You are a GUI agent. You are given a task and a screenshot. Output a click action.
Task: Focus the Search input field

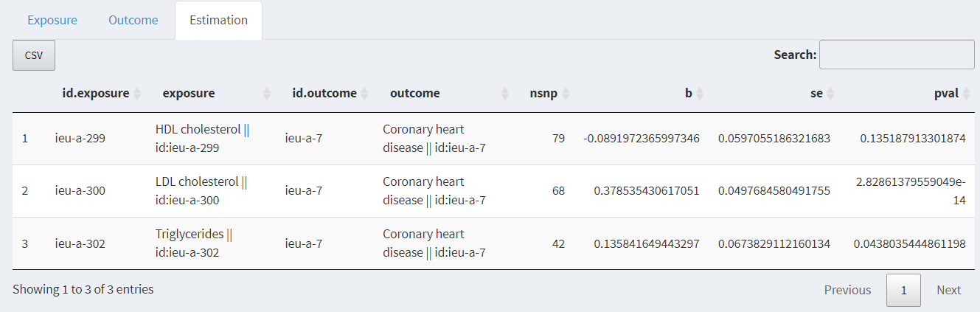coord(897,55)
